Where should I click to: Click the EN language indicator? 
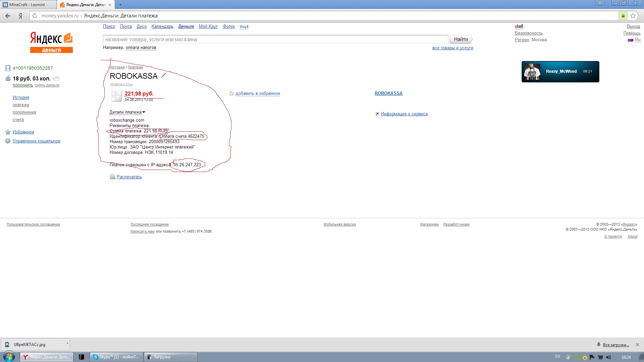(557, 356)
